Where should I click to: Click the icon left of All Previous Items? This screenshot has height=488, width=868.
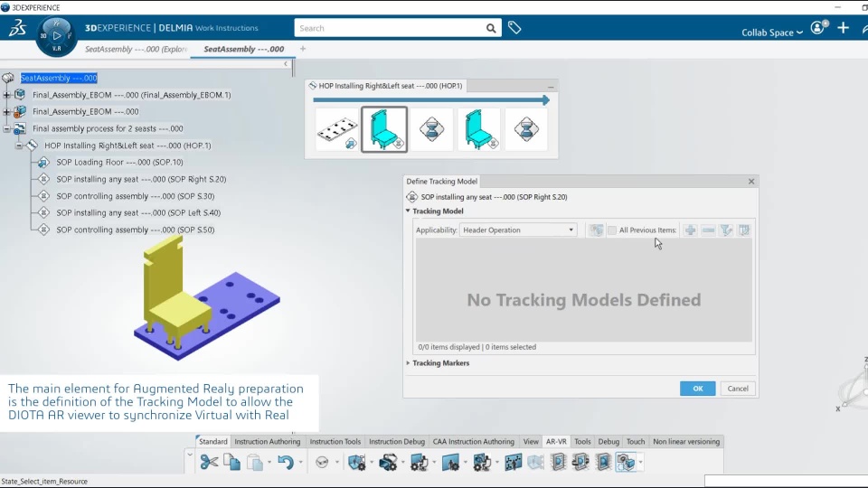(x=596, y=230)
